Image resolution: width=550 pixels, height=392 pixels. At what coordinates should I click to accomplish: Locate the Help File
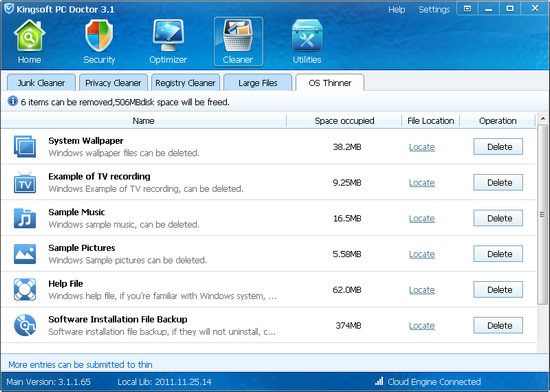pyautogui.click(x=422, y=290)
